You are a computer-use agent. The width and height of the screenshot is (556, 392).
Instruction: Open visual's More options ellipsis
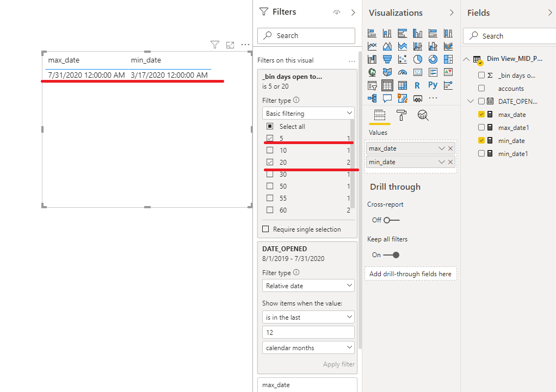[245, 45]
